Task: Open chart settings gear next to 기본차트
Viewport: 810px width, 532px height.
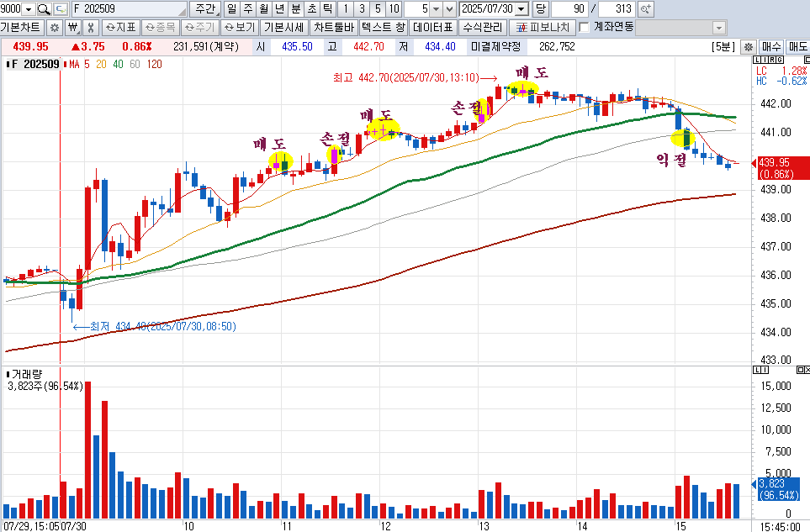Action: 54,28
